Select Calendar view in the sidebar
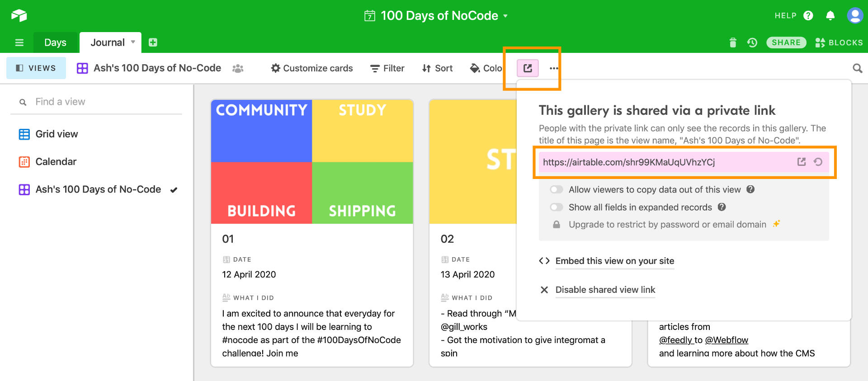868x381 pixels. [x=56, y=162]
